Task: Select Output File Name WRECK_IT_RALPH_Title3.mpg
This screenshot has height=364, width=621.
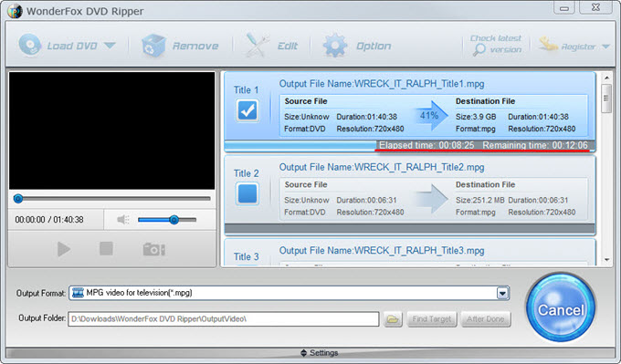Action: click(x=382, y=251)
